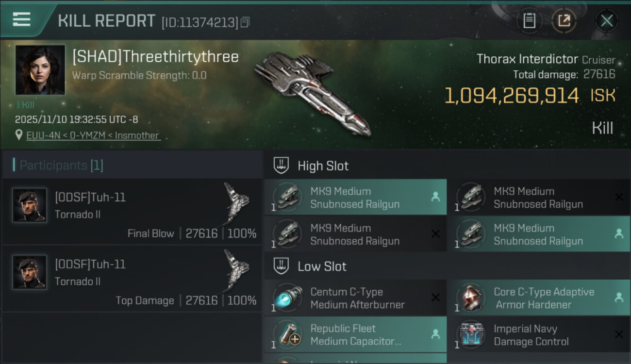The width and height of the screenshot is (631, 364).
Task: View Threethirtythree pilot portrait
Action: [40, 70]
